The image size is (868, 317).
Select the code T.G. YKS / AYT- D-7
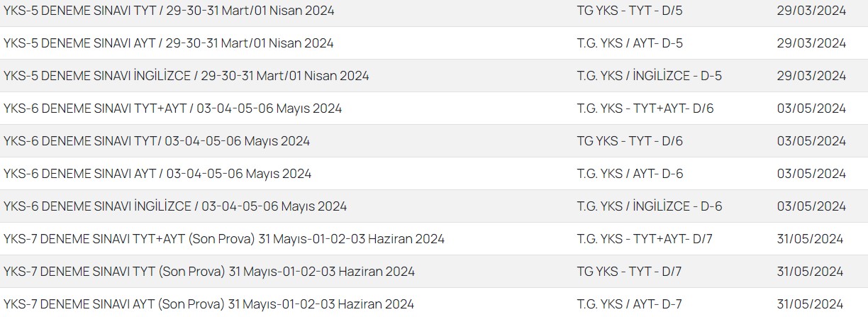pyautogui.click(x=629, y=304)
